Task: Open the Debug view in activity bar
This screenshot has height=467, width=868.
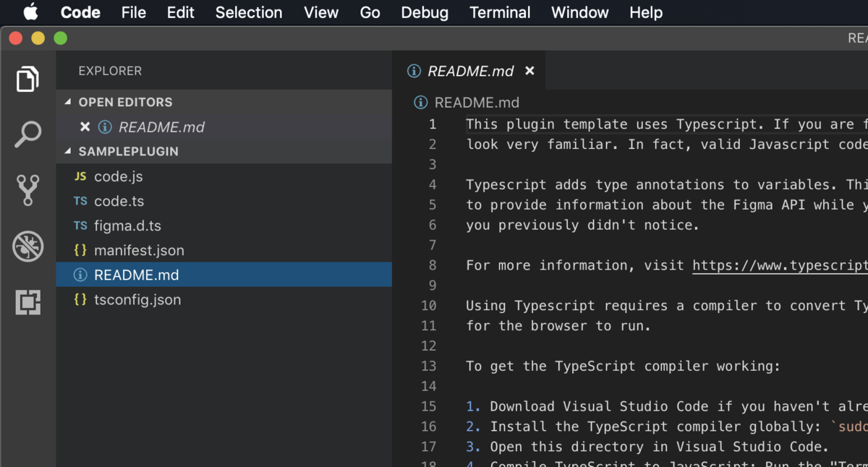Action: (27, 247)
